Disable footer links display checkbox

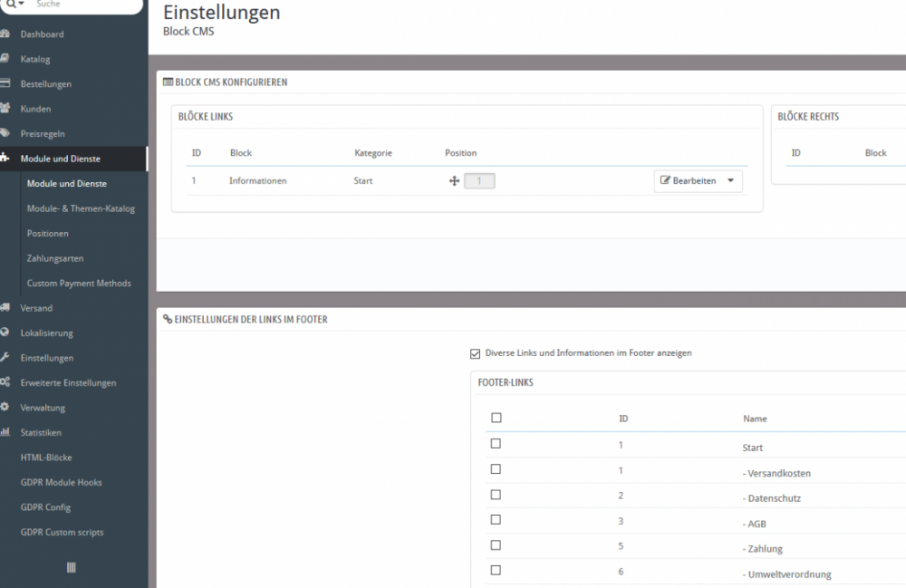(476, 353)
